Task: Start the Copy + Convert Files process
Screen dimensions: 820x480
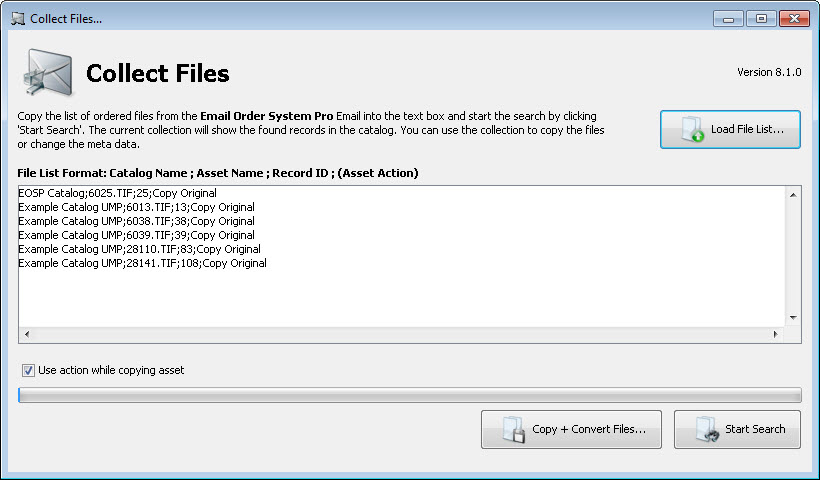Action: 571,430
